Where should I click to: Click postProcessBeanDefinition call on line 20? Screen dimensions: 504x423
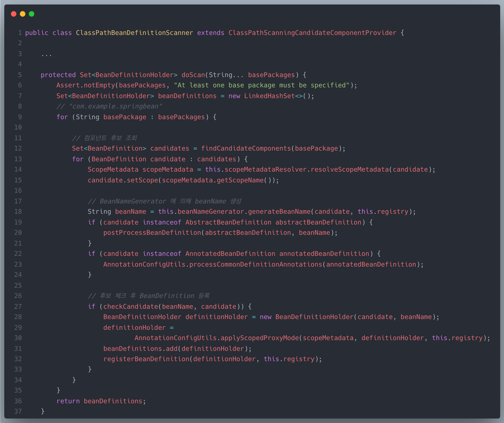coord(152,233)
